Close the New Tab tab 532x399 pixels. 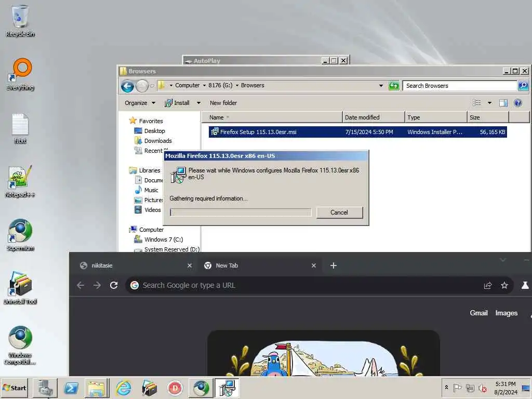click(x=313, y=265)
